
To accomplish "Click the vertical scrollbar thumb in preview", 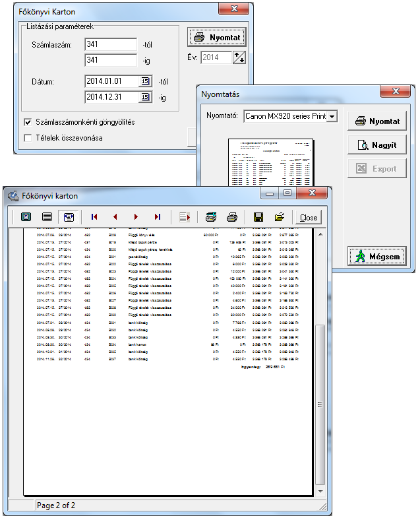I will (320, 405).
